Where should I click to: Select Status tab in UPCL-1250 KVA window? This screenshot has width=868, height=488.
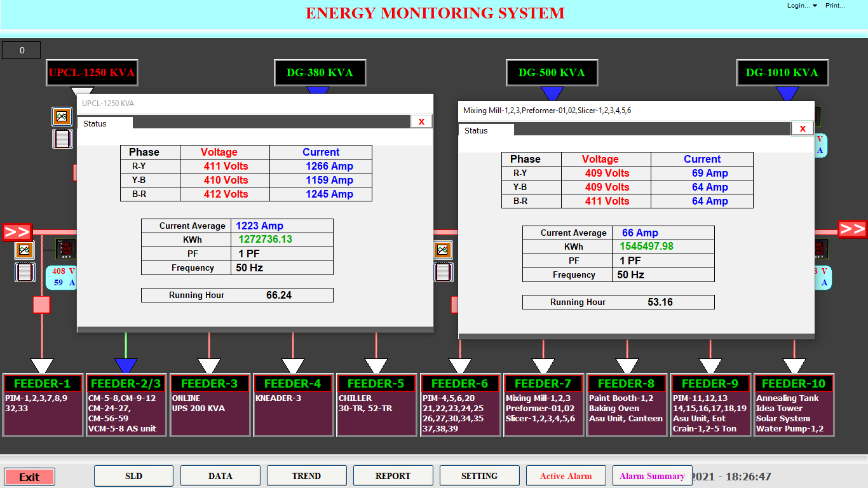point(105,123)
